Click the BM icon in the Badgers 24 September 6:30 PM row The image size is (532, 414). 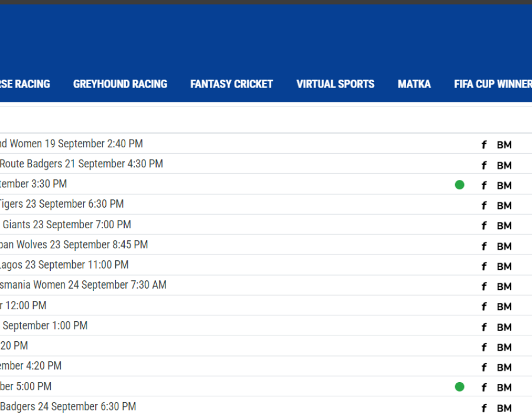pyautogui.click(x=504, y=407)
